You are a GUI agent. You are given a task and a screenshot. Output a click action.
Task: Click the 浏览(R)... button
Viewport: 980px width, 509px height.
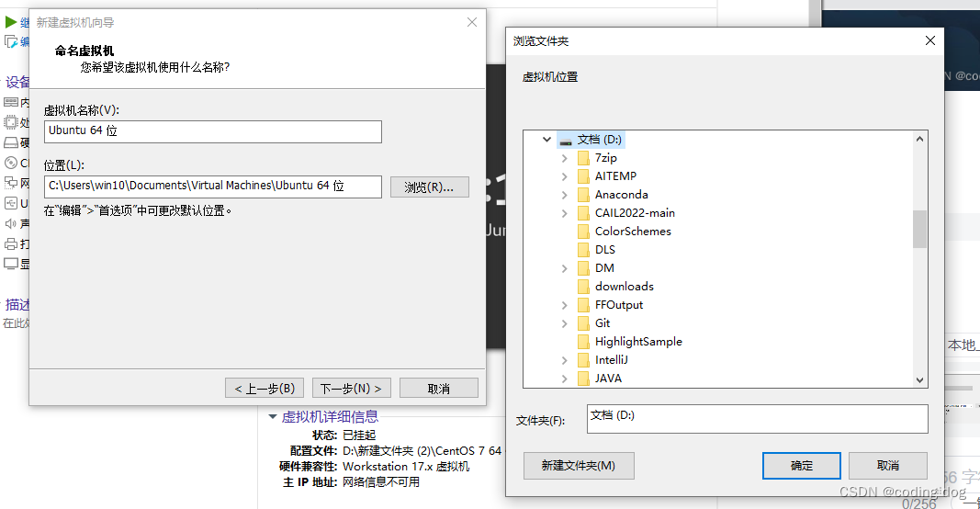(429, 187)
